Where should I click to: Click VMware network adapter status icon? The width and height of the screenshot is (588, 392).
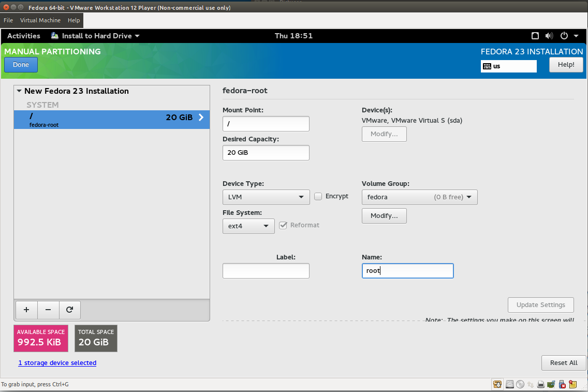pyautogui.click(x=530, y=384)
